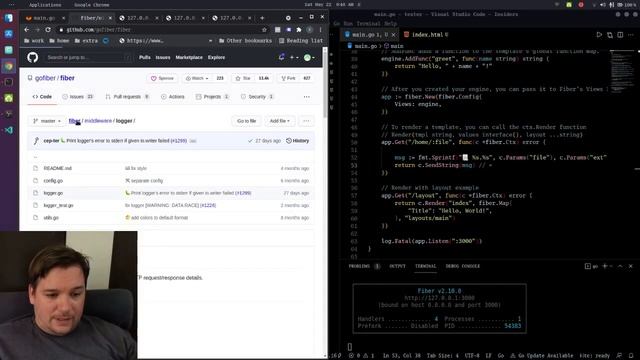Screen dimensions: 640x360
Task: Open Explore in GitHub header
Action: [x=216, y=58]
